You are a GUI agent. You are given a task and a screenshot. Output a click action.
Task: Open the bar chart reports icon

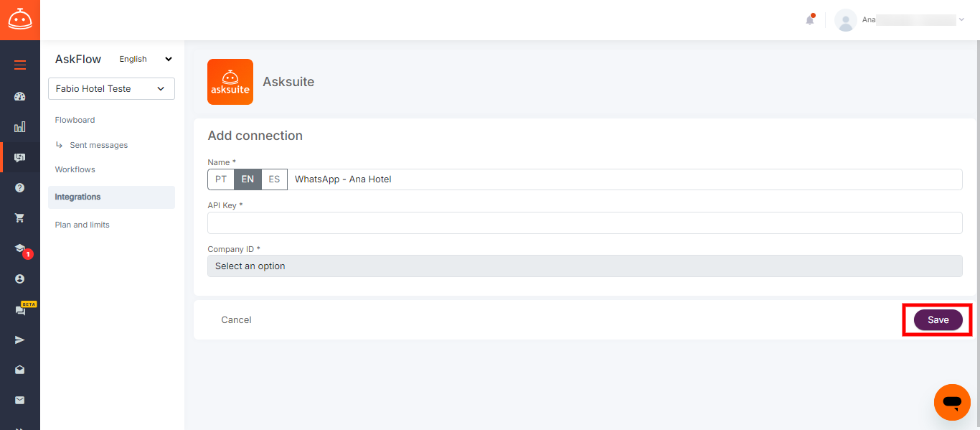click(x=20, y=127)
